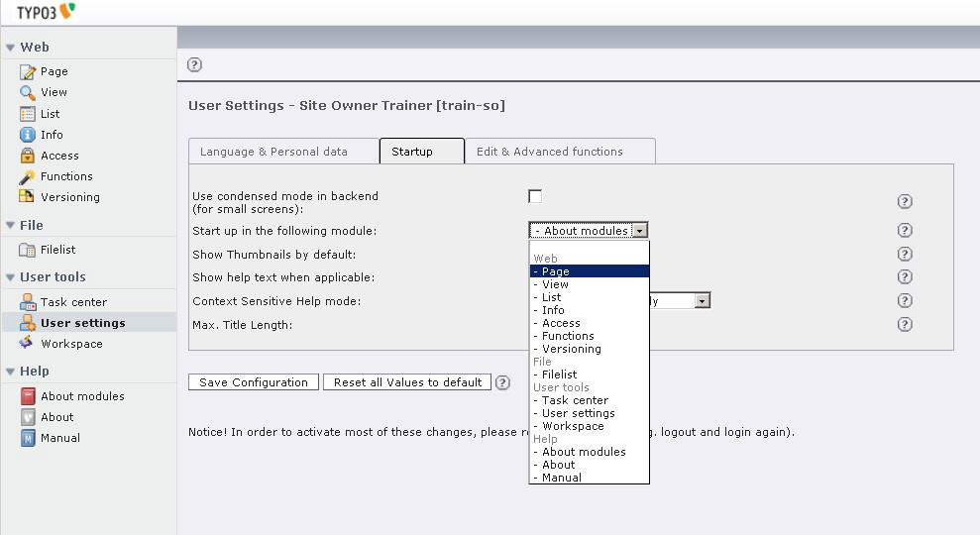980x535 pixels.
Task: Click the Info module icon
Action: (28, 135)
